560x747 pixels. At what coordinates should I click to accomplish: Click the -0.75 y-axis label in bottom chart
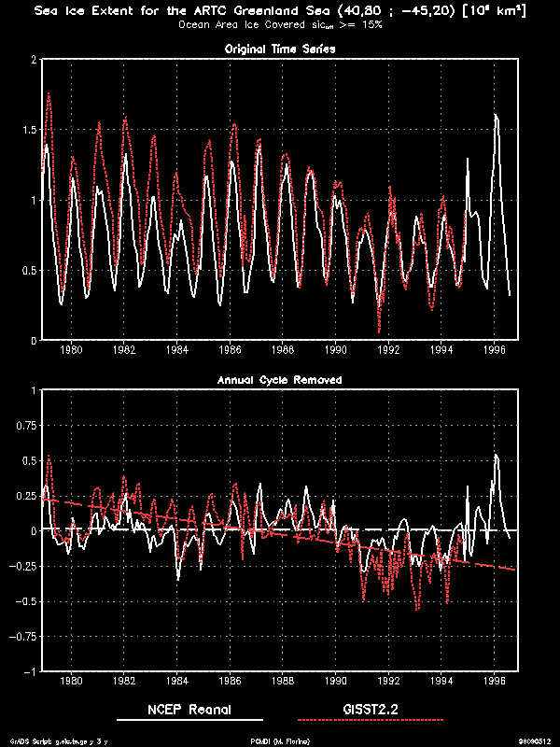point(21,637)
